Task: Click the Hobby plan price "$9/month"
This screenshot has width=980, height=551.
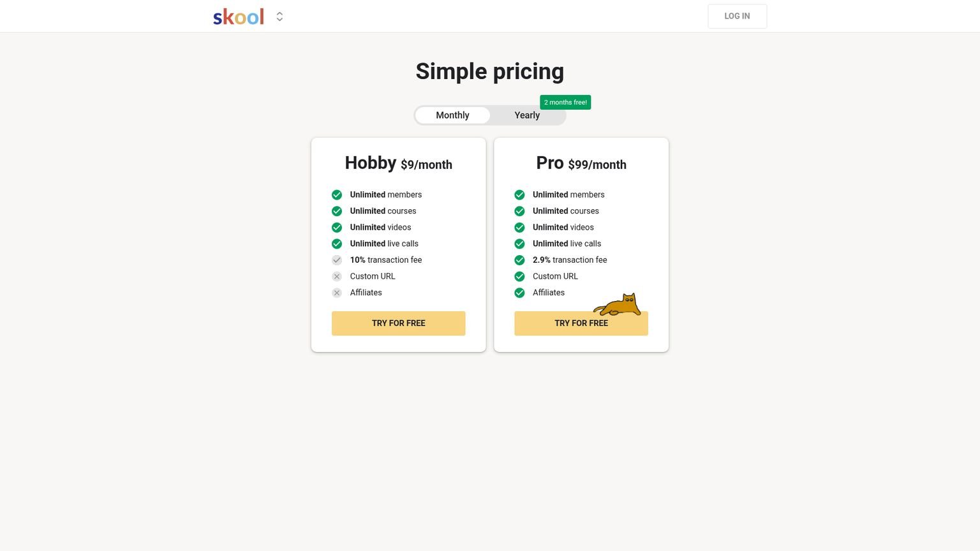Action: 426,165
